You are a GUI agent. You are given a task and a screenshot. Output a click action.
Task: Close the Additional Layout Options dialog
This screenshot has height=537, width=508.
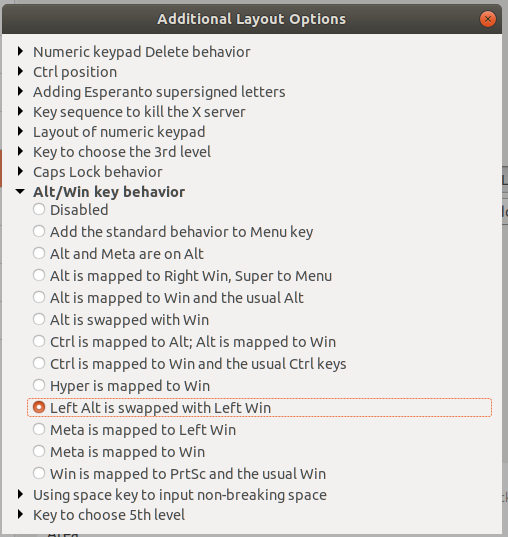click(488, 19)
